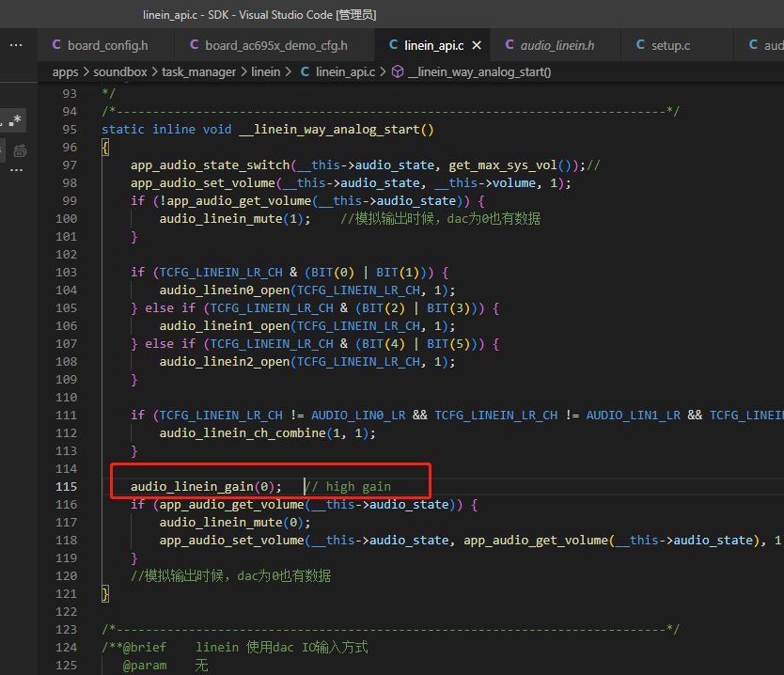Click AUDIO_LIN1_LR constant on line 111
784x675 pixels.
pyautogui.click(x=633, y=415)
